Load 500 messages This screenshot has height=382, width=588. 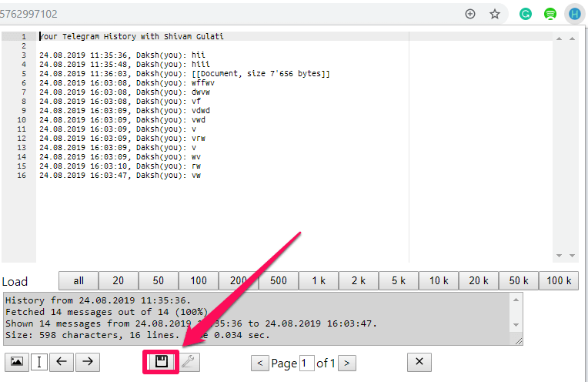coord(279,280)
